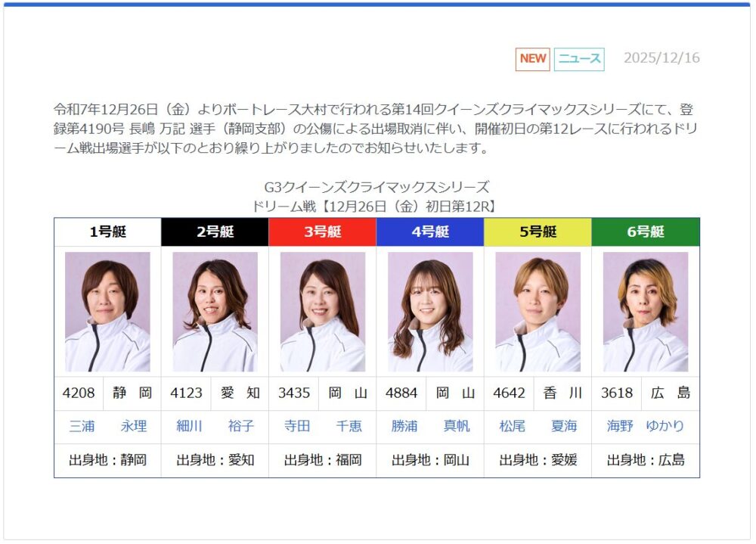The height and width of the screenshot is (544, 756).
Task: Click the orange NEW badge
Action: [x=532, y=59]
